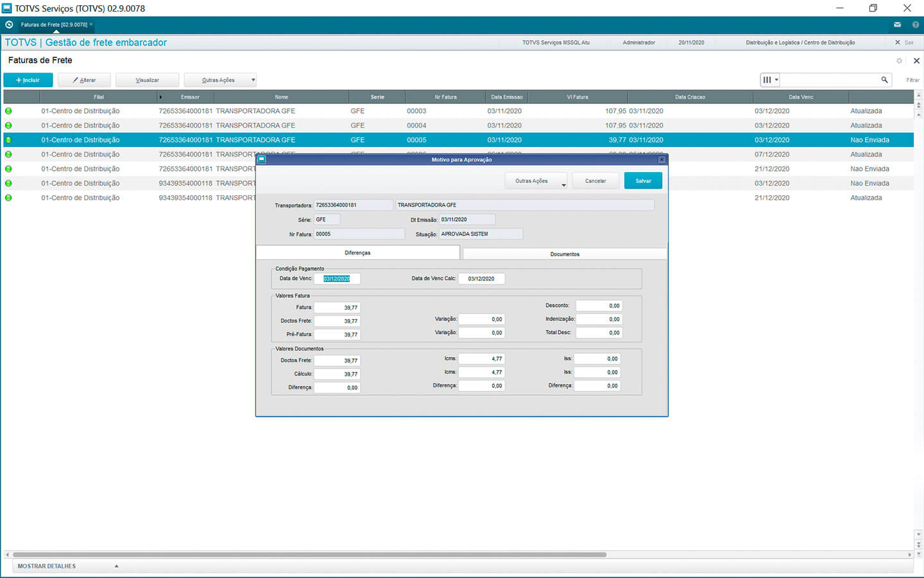
Task: Sort by Filial column header
Action: pyautogui.click(x=99, y=97)
